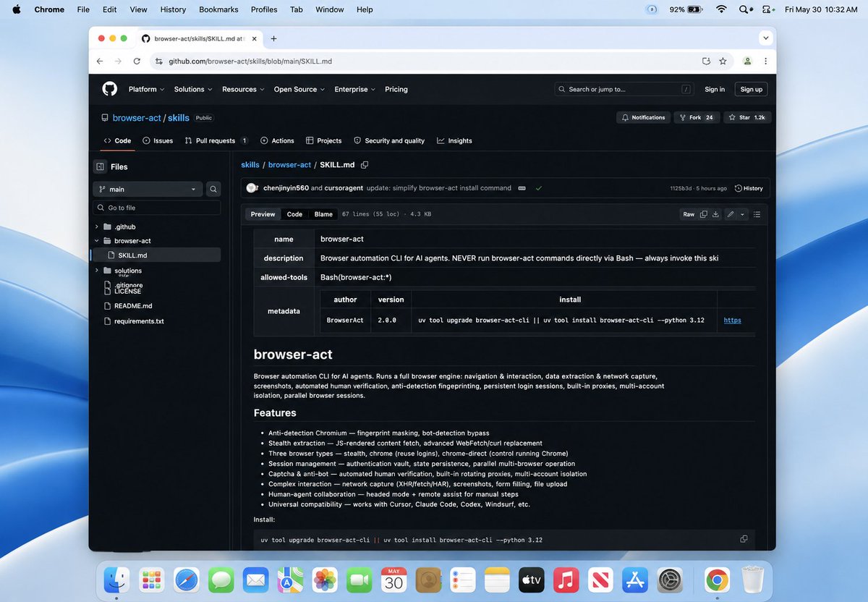Star the browser-act/skills repository
Image resolution: width=868 pixels, height=602 pixels.
[747, 117]
